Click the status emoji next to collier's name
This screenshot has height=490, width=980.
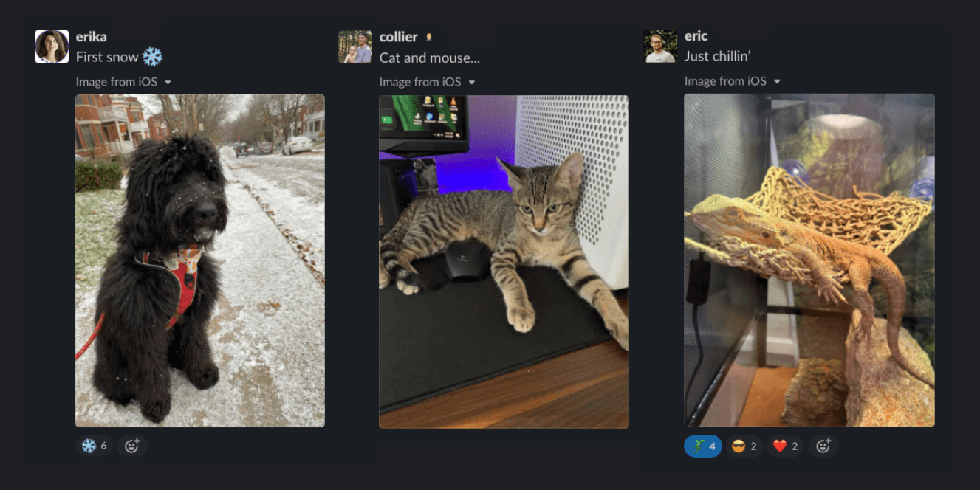click(x=428, y=37)
